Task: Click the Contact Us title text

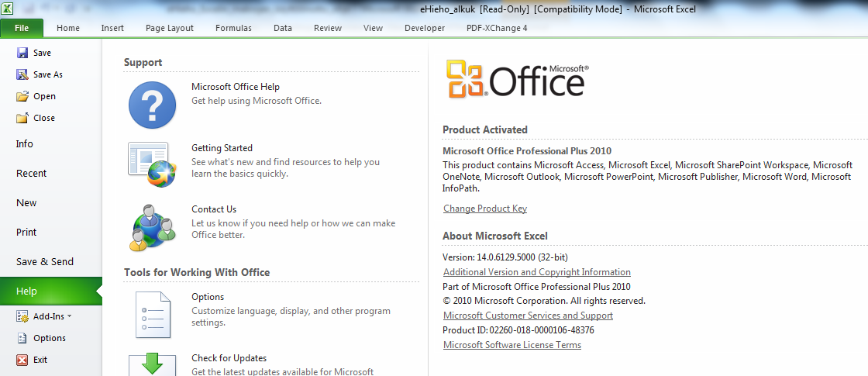Action: 214,209
